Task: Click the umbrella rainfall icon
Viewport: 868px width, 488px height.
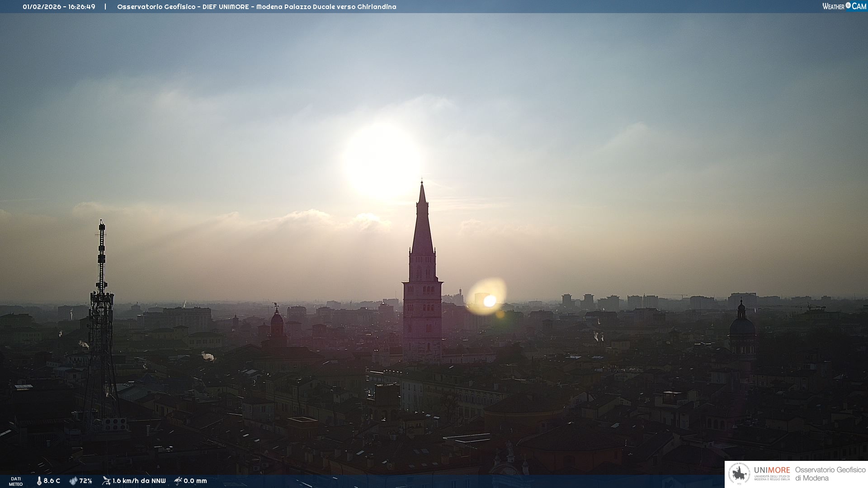Action: coord(178,481)
